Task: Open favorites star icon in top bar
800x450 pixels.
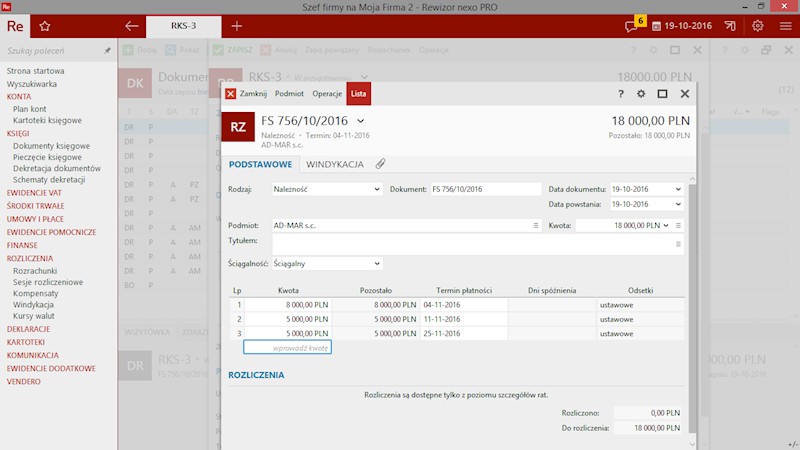Action: (45, 26)
